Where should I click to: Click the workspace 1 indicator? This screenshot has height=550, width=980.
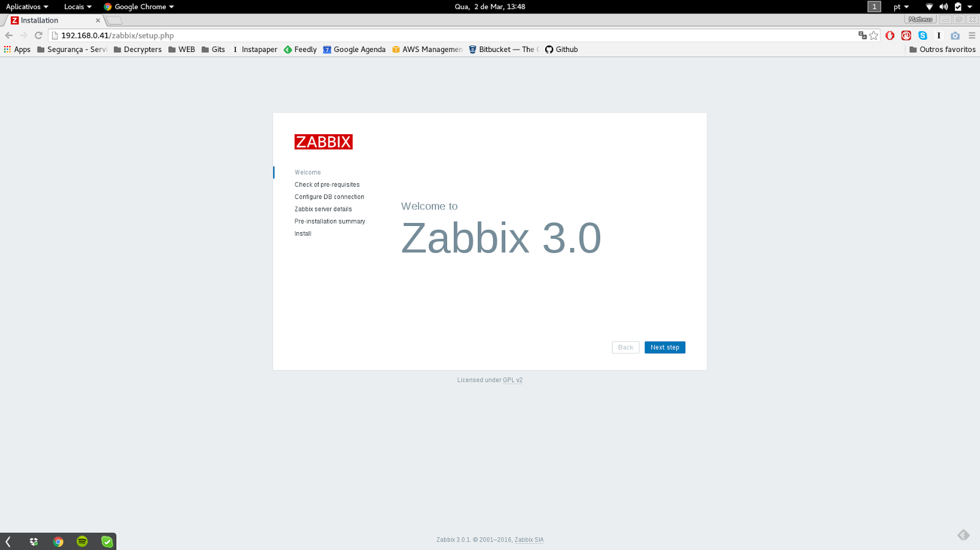874,7
